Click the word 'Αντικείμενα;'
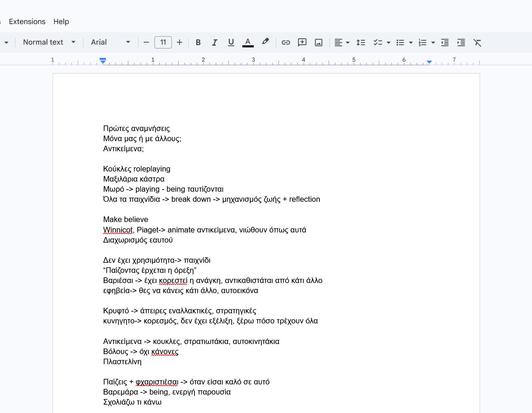The image size is (532, 413). pyautogui.click(x=123, y=149)
